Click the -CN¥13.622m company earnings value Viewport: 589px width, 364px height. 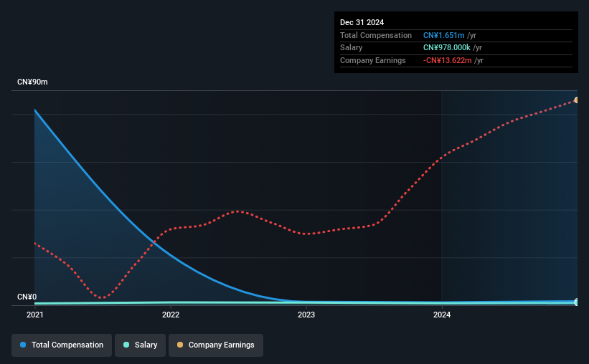click(x=448, y=60)
